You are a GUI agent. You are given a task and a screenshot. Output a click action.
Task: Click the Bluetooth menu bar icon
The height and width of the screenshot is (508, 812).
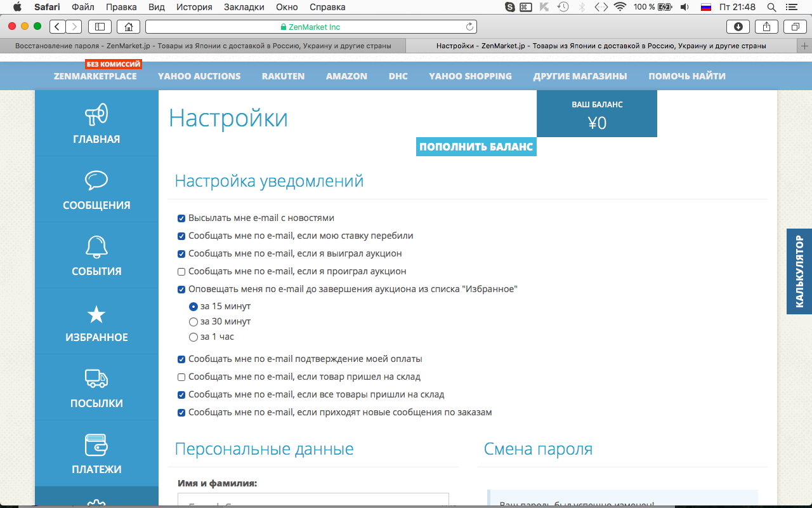[582, 7]
